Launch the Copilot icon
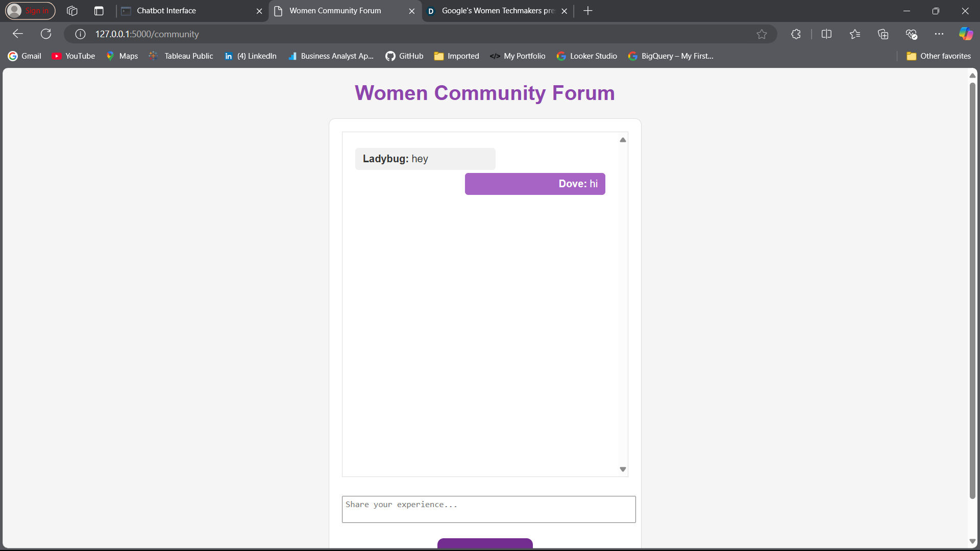The image size is (980, 551). [966, 34]
